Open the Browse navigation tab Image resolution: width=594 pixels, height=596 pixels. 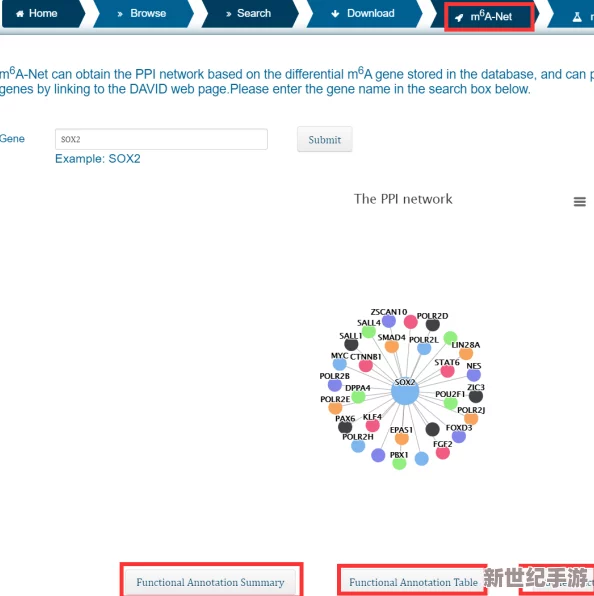click(143, 14)
